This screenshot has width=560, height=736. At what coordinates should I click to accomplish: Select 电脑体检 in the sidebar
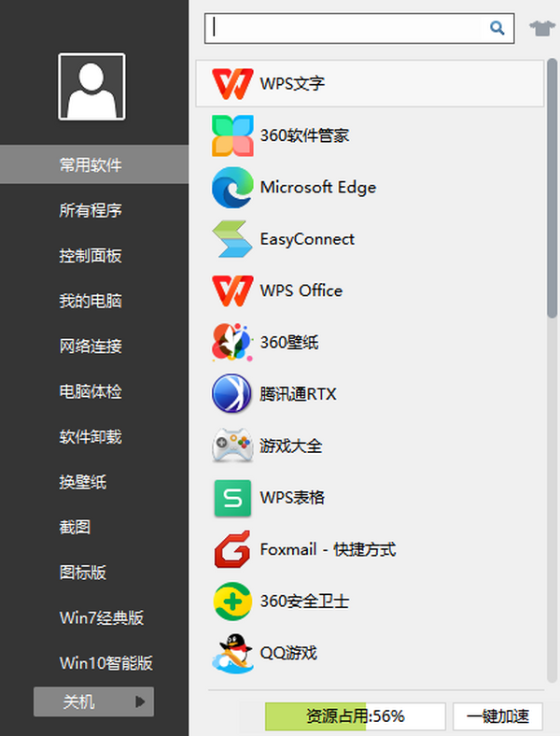click(91, 391)
